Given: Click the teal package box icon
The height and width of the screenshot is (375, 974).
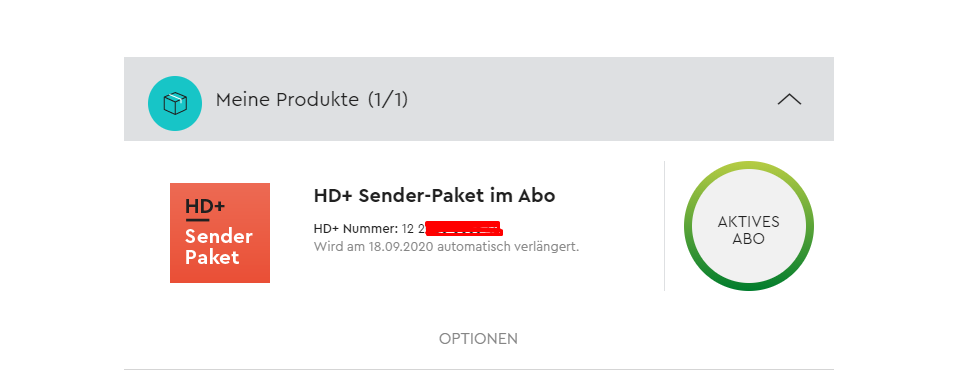Looking at the screenshot, I should coord(175,103).
